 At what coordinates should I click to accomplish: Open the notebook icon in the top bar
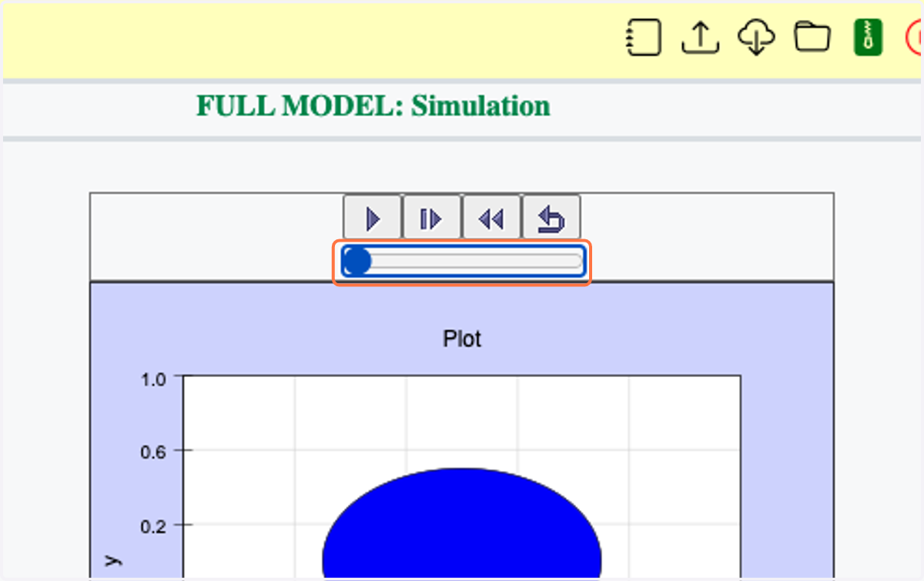[x=643, y=37]
